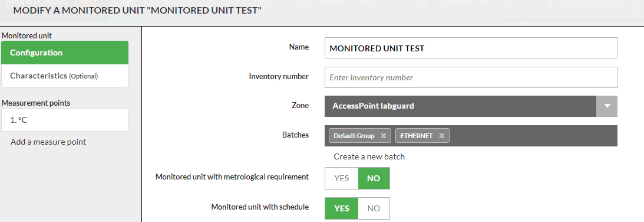Select AccessPoint labguard zone field
This screenshot has width=644, height=222.
pyautogui.click(x=460, y=106)
